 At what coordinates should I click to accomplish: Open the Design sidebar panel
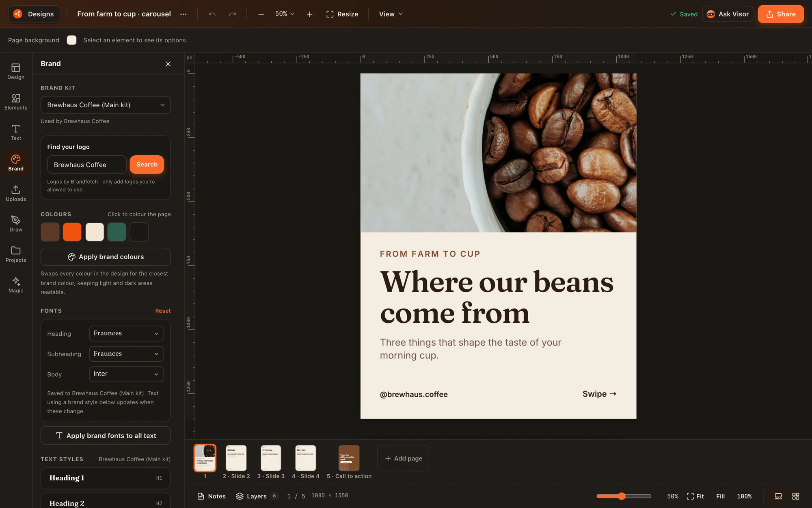(x=16, y=71)
